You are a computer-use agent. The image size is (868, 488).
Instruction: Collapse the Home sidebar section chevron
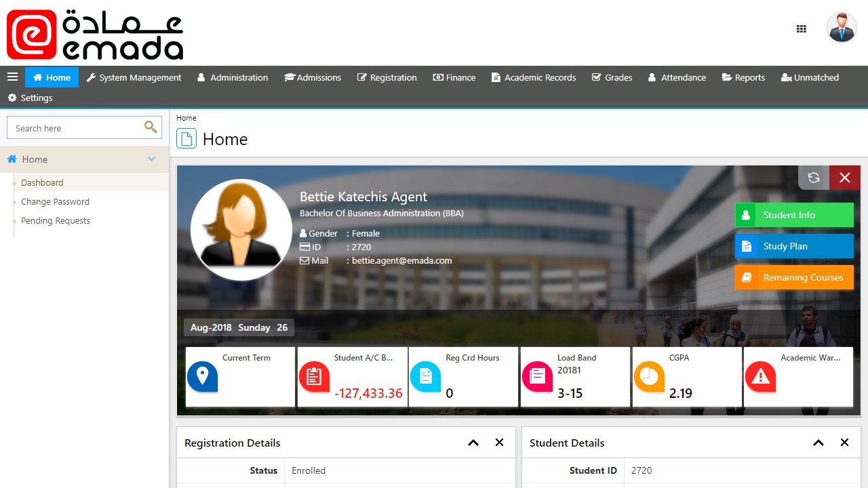tap(152, 159)
